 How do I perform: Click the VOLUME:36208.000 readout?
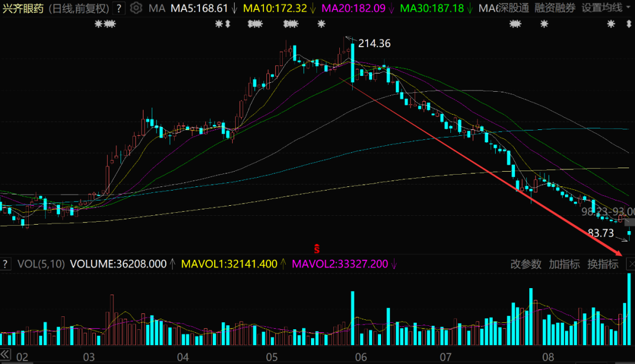point(118,264)
